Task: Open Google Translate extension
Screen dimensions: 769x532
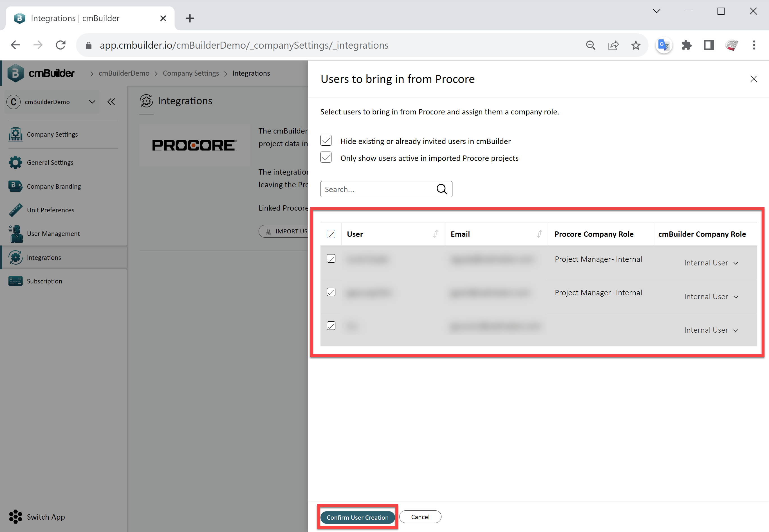Action: (x=663, y=45)
